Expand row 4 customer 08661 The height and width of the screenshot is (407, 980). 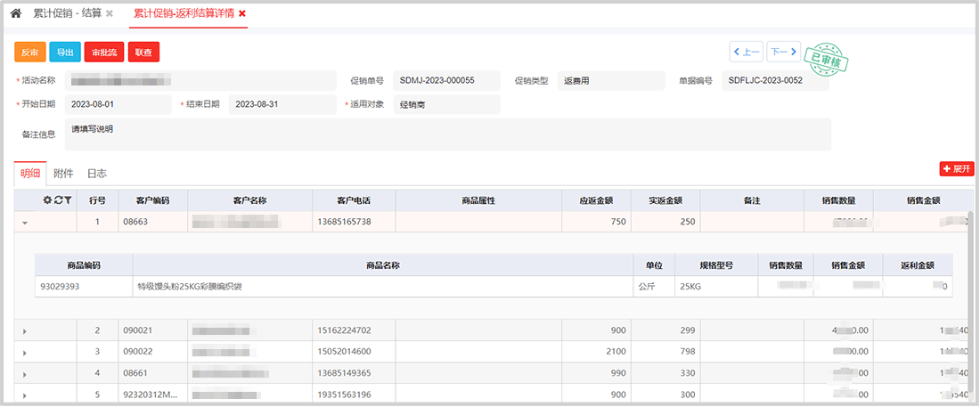pyautogui.click(x=24, y=374)
